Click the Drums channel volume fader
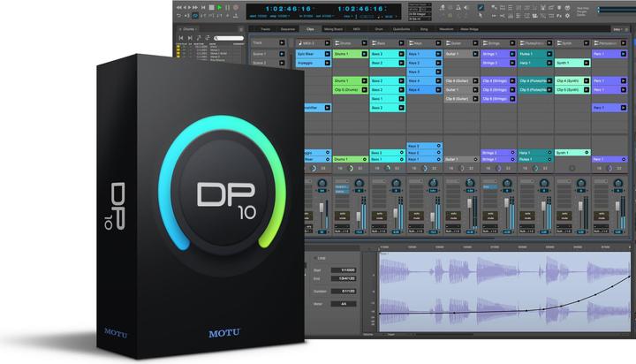636x364 pixels. tap(358, 216)
